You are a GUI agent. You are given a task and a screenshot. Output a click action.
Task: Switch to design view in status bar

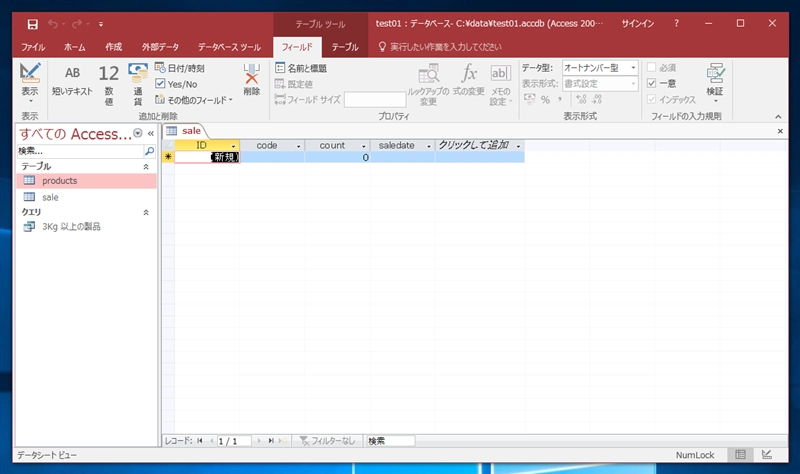(766, 454)
